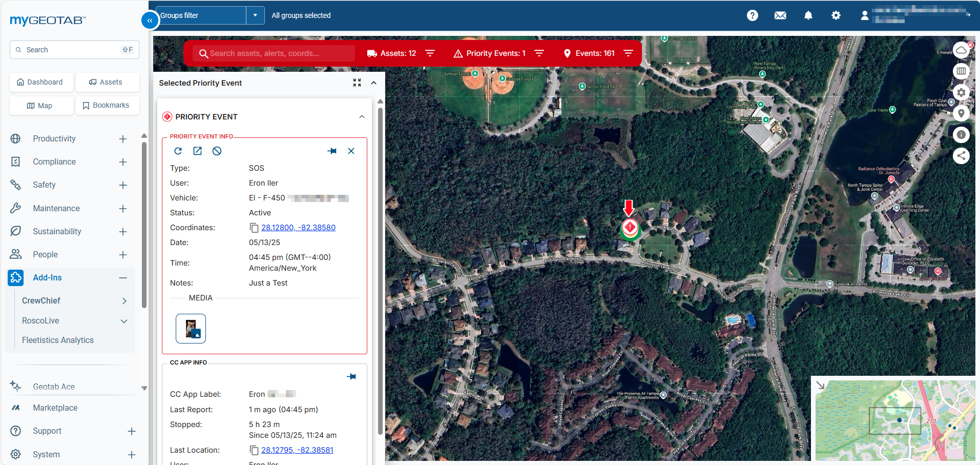The image size is (980, 465).
Task: Open Marketplace
Action: point(55,408)
